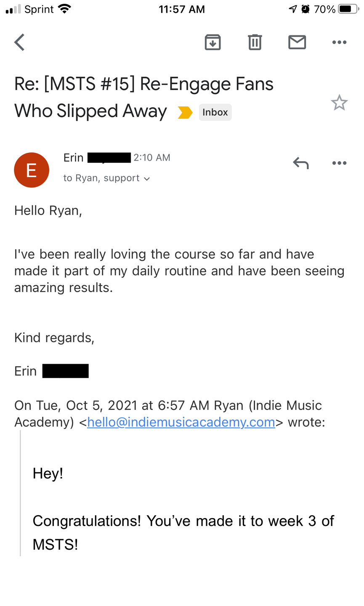Tap the yellow importance marker
Image resolution: width=364 pixels, height=606 pixels.
pos(185,112)
